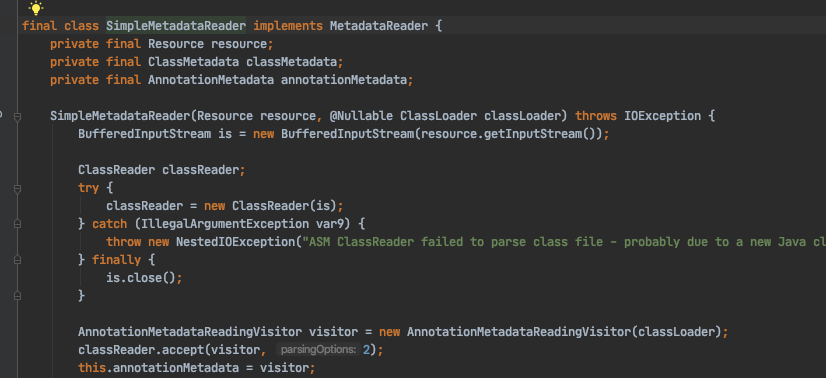Click NestedIOException constructor call
The height and width of the screenshot is (378, 826).
point(235,242)
